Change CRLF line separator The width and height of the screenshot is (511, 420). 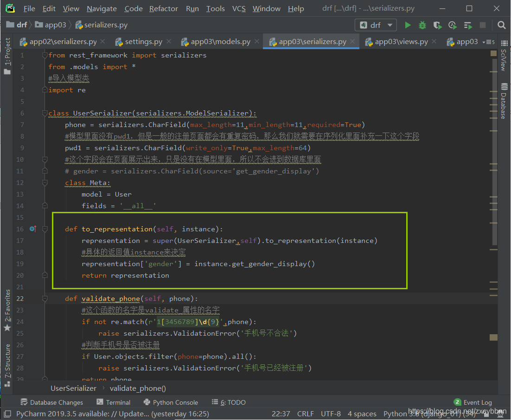pos(306,414)
